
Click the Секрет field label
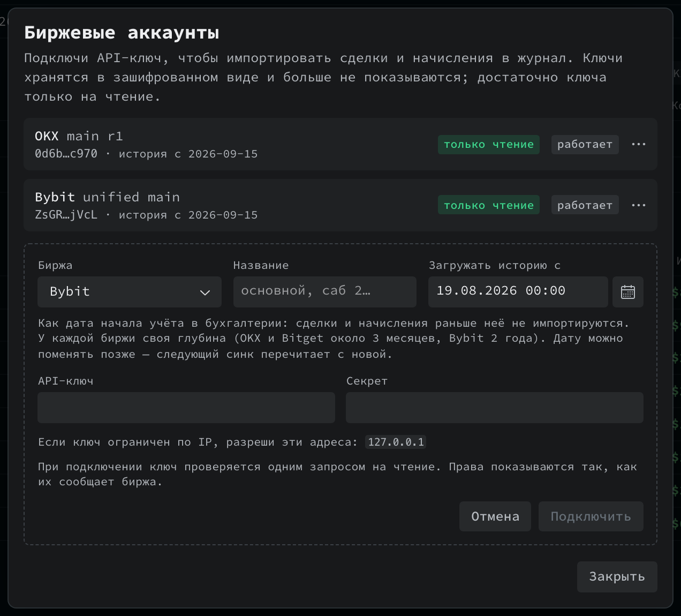click(x=367, y=381)
